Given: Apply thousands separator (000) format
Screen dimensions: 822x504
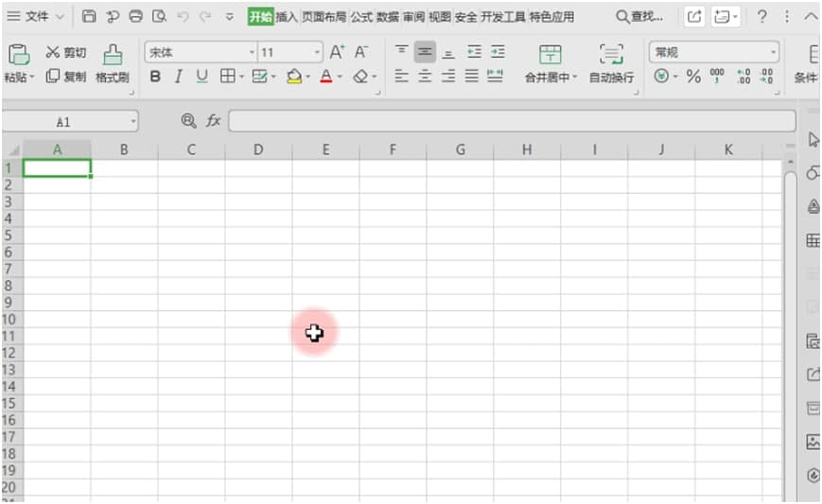Looking at the screenshot, I should 717,77.
